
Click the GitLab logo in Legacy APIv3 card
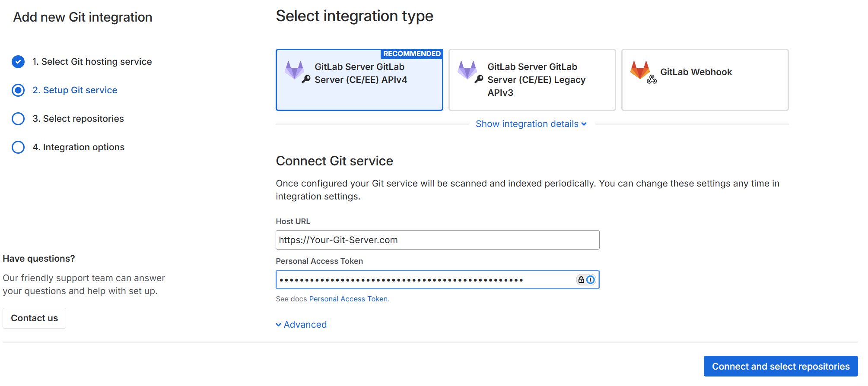(467, 69)
